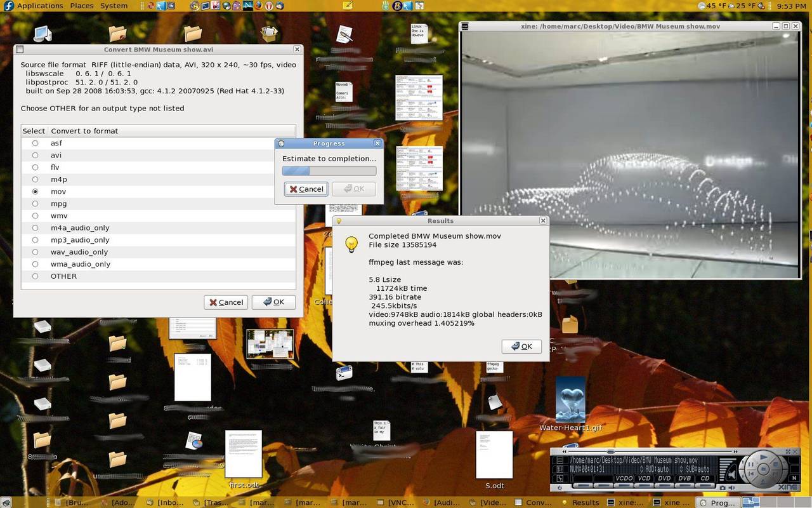The width and height of the screenshot is (812, 508).
Task: Change AUD auto audio channel spinner
Action: [x=642, y=469]
